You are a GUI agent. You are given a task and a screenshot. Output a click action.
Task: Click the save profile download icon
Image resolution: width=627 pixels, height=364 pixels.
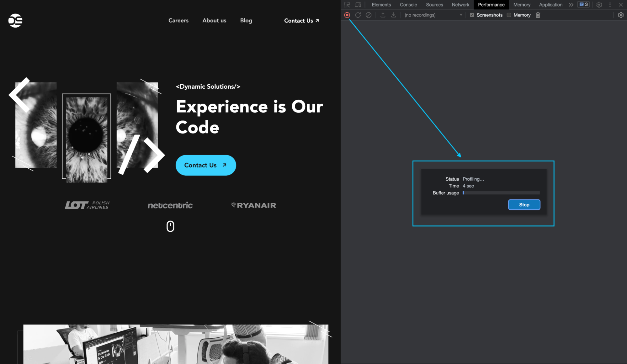pos(393,15)
